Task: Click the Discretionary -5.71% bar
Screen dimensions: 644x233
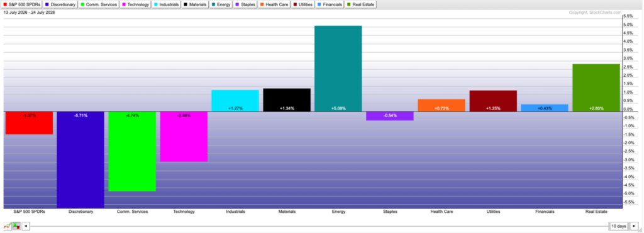Action: (80, 159)
